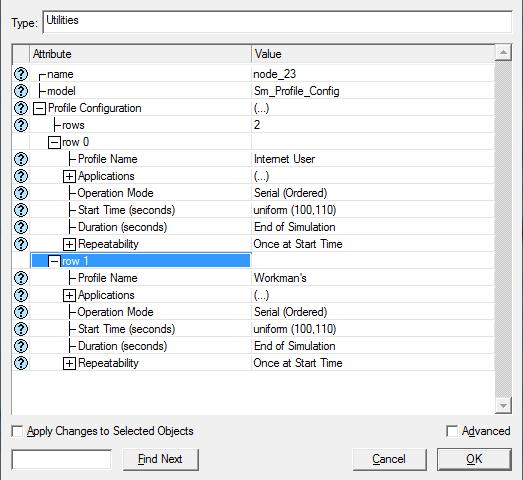Toggle the Advanced checkbox
Image resolution: width=523 pixels, height=480 pixels.
tap(452, 431)
